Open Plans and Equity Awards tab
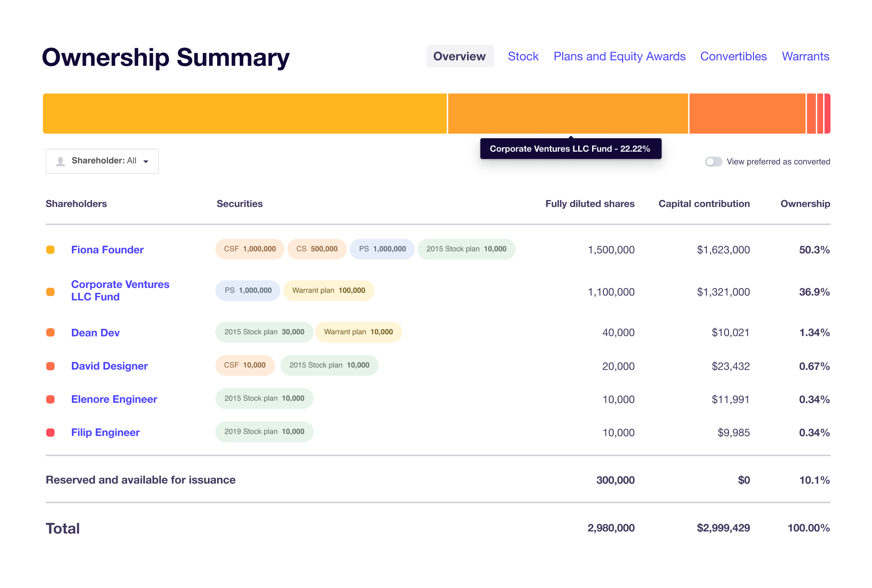The height and width of the screenshot is (588, 872). coord(619,56)
